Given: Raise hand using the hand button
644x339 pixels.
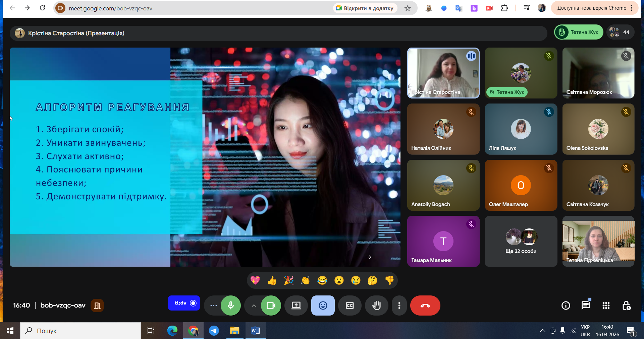Looking at the screenshot, I should coord(376,306).
